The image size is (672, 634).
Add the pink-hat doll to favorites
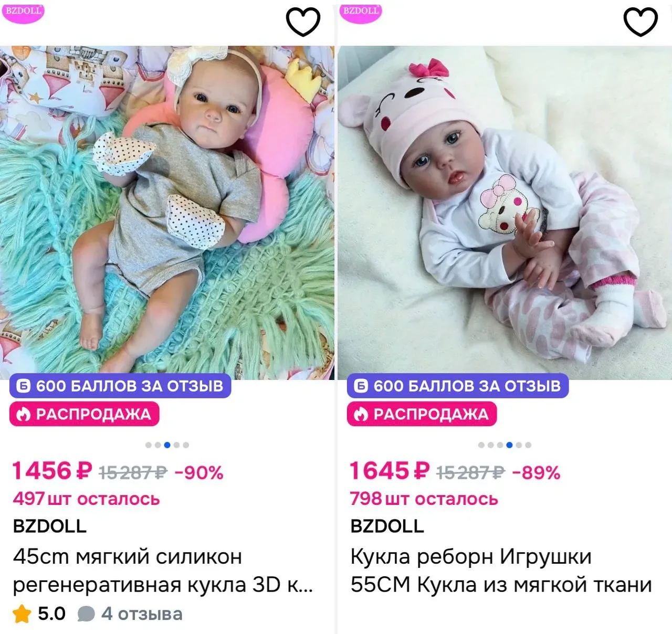click(x=640, y=23)
